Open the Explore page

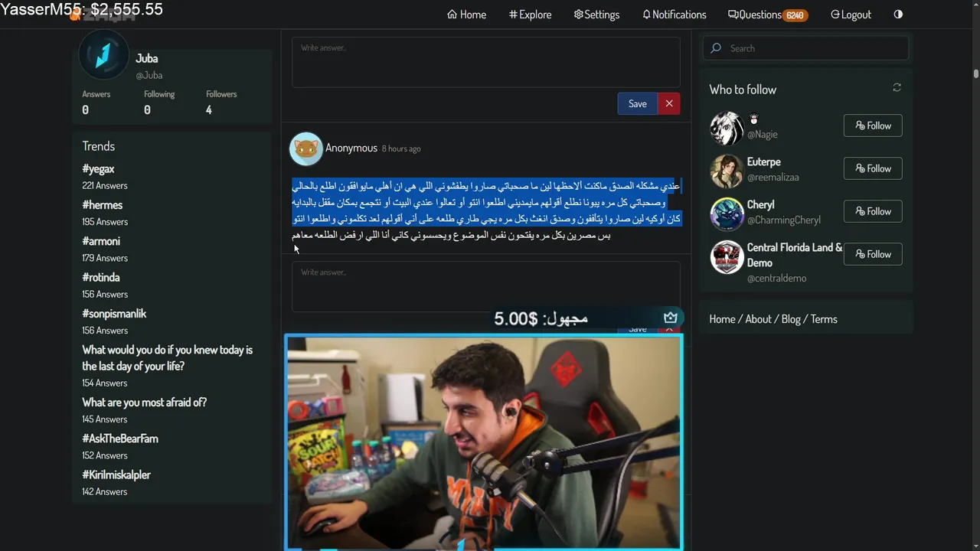pyautogui.click(x=530, y=15)
